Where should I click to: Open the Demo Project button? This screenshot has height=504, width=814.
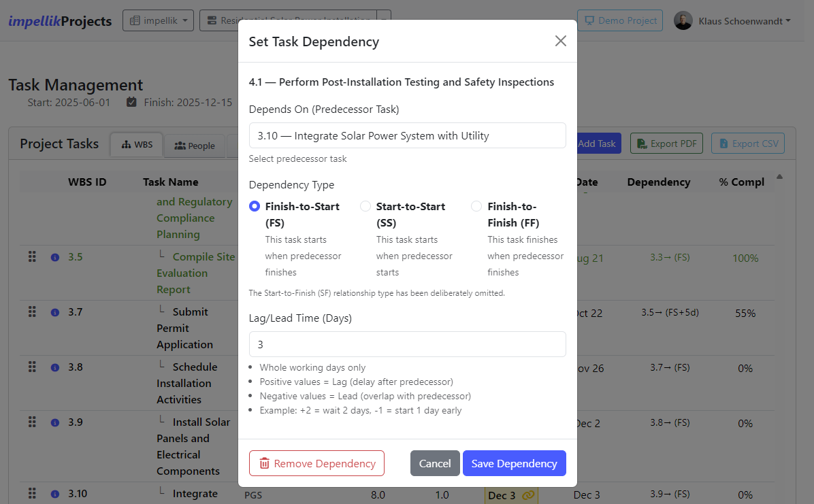click(x=620, y=21)
